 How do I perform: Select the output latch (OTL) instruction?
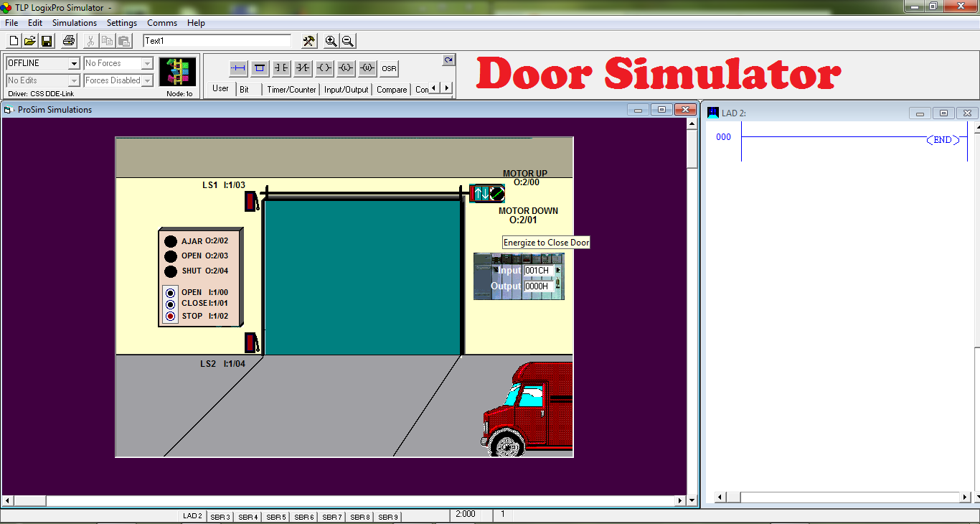(346, 67)
